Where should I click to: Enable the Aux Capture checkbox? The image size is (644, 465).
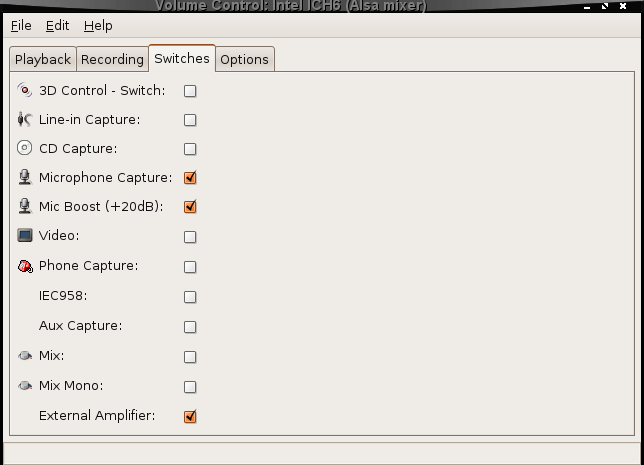click(x=190, y=327)
